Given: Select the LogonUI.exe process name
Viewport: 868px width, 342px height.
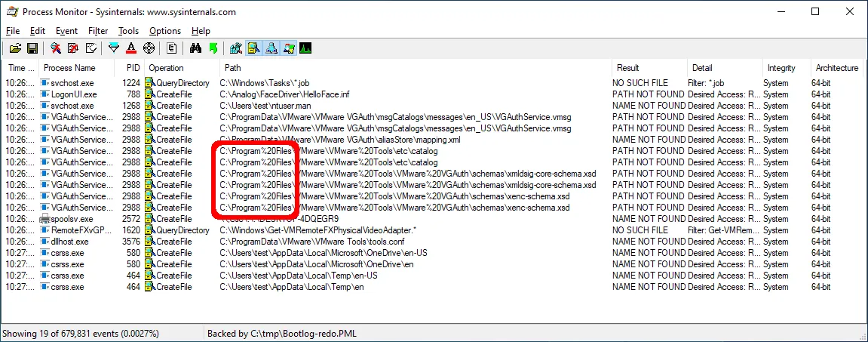Looking at the screenshot, I should pos(74,95).
